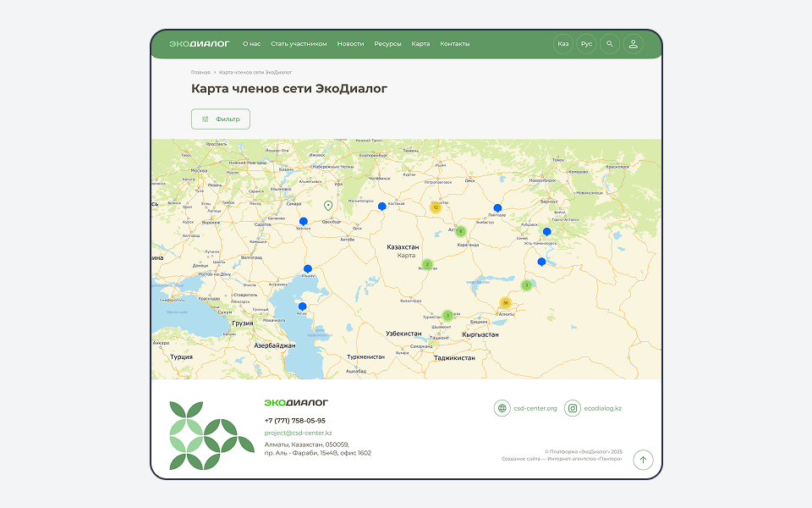Select Контакты in the navigation
Image resolution: width=812 pixels, height=508 pixels.
453,43
